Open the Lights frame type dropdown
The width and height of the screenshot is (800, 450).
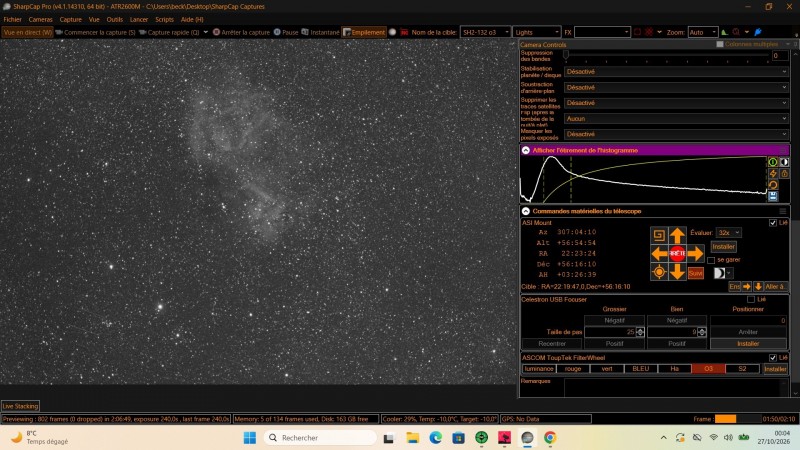tap(537, 32)
